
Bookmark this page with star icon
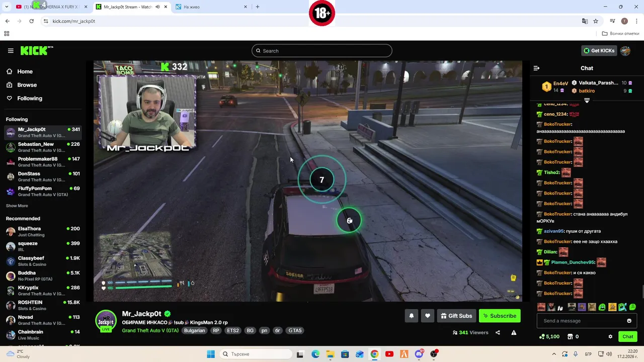pyautogui.click(x=596, y=21)
